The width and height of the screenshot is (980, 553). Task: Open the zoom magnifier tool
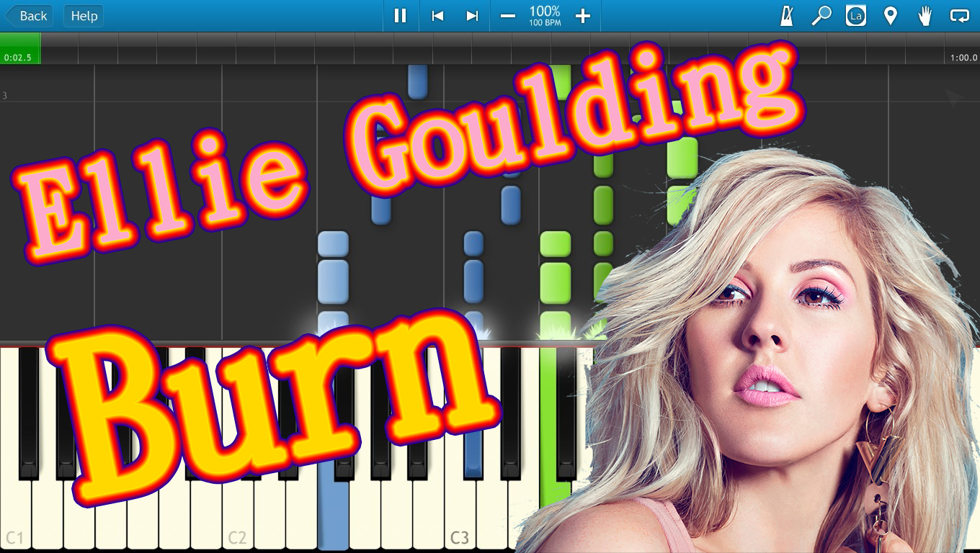click(x=821, y=16)
